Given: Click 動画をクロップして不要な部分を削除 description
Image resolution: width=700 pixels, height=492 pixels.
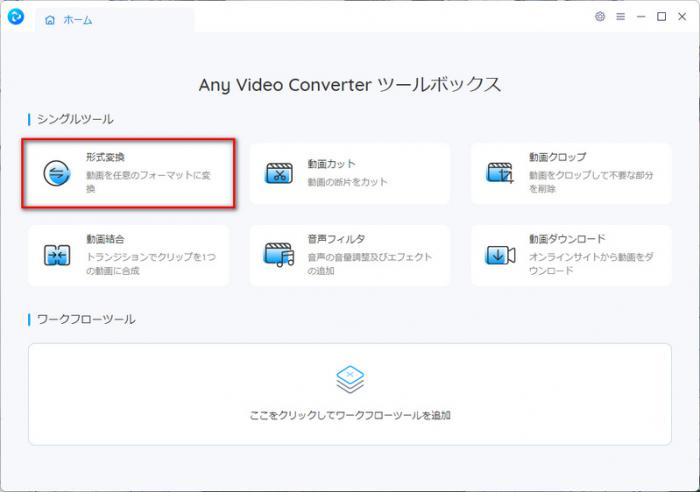Looking at the screenshot, I should (x=591, y=182).
